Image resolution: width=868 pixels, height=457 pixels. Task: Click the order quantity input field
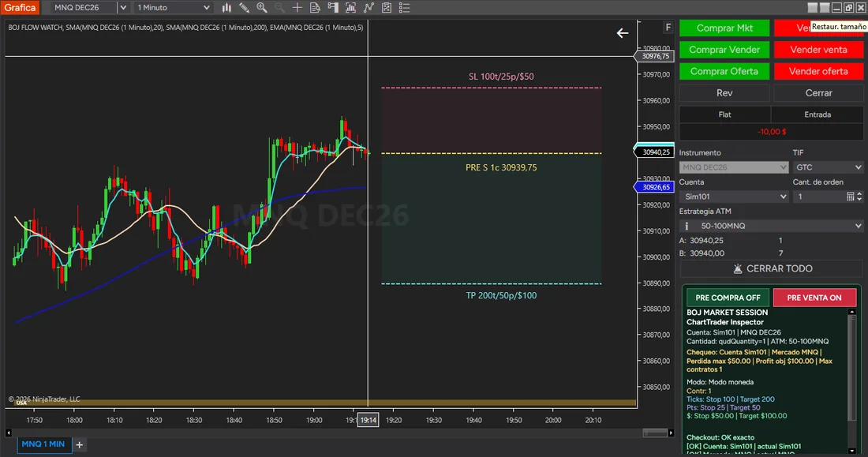[820, 197]
